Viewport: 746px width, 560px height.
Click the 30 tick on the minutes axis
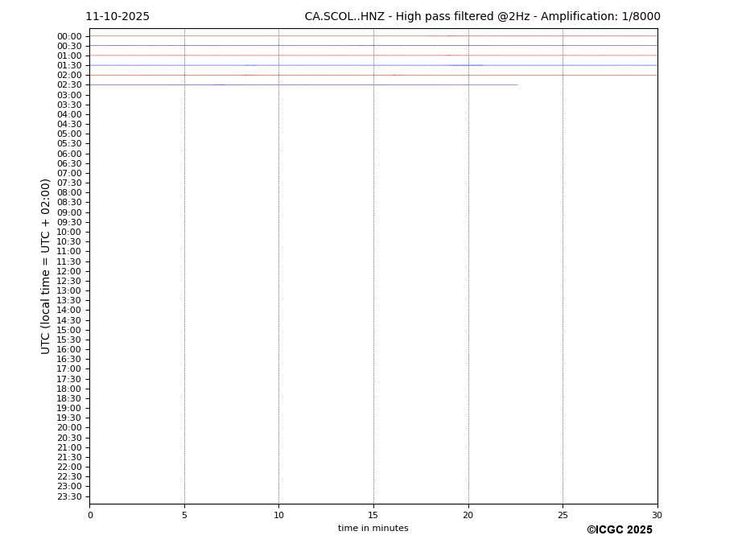(x=657, y=515)
